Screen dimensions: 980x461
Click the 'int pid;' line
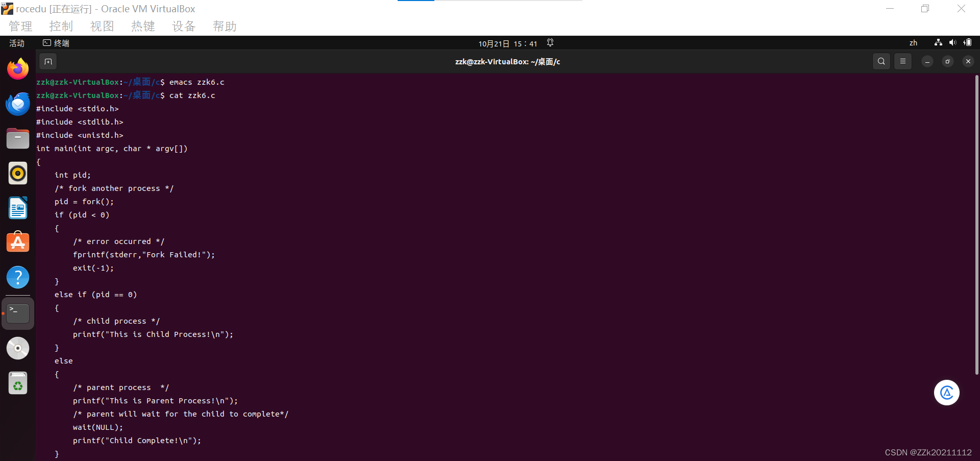point(72,175)
